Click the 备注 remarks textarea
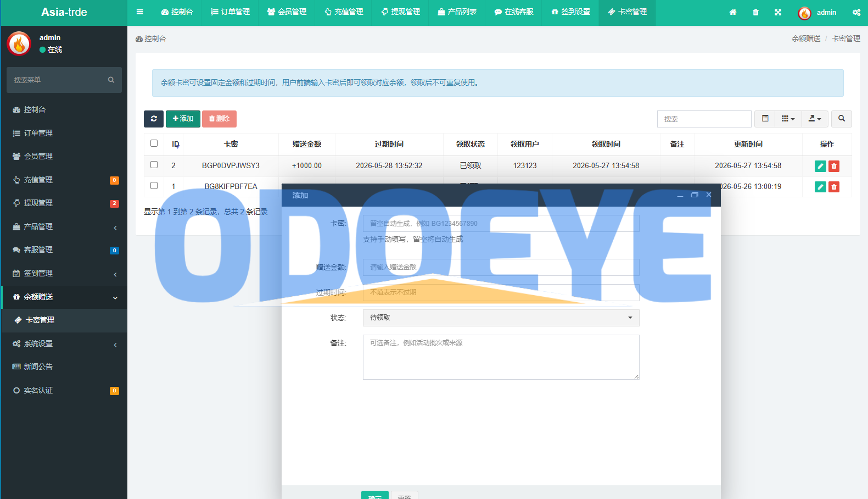868x499 pixels. [x=501, y=357]
